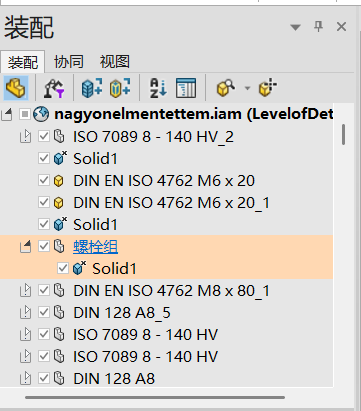Viewport: 361px width, 411px height.
Task: Close the 装配 panel with X
Action: (341, 26)
